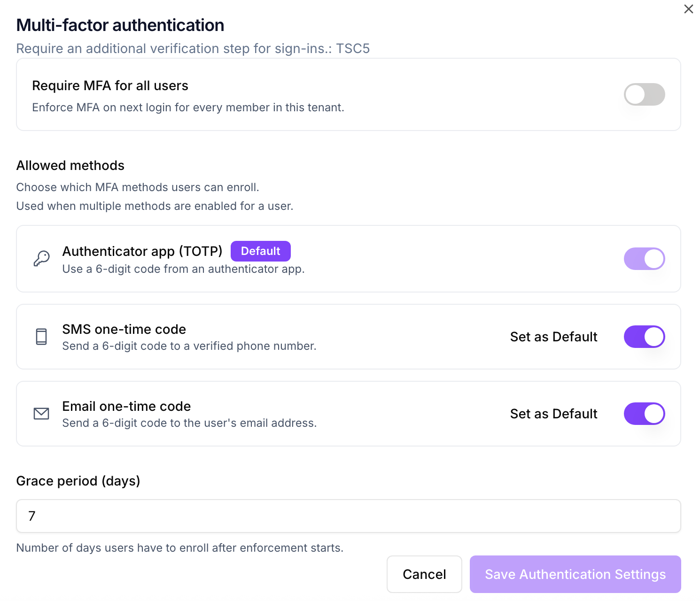Set SMS one-time code as default
Viewport: 700px width, 601px height.
(553, 337)
